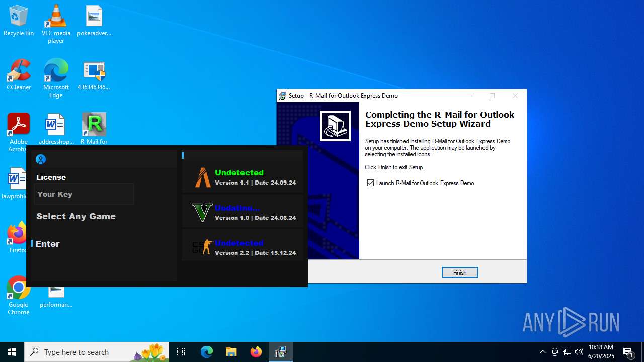Select the GTA V game logo
This screenshot has width=644, height=362.
[x=202, y=213]
